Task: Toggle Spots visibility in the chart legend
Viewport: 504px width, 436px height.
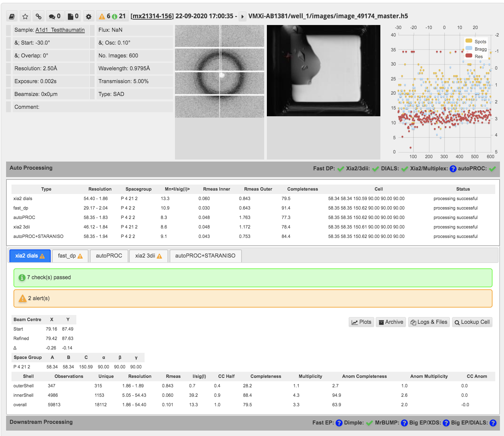Action: [x=481, y=41]
